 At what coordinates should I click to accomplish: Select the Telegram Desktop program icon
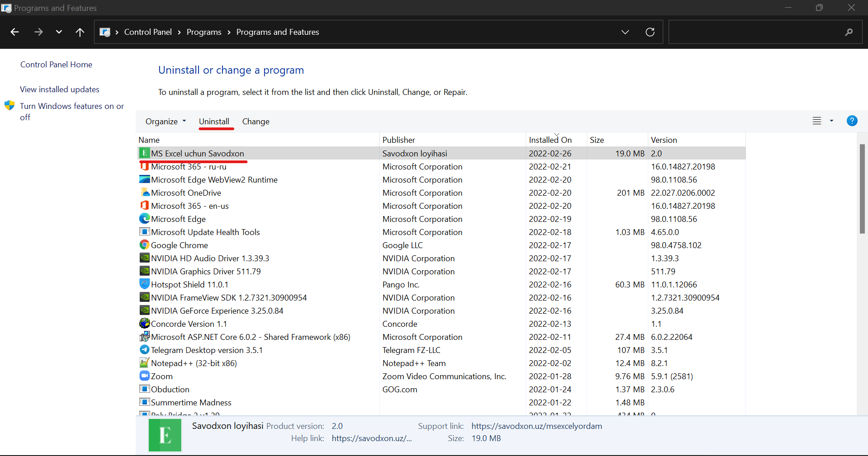pyautogui.click(x=144, y=350)
